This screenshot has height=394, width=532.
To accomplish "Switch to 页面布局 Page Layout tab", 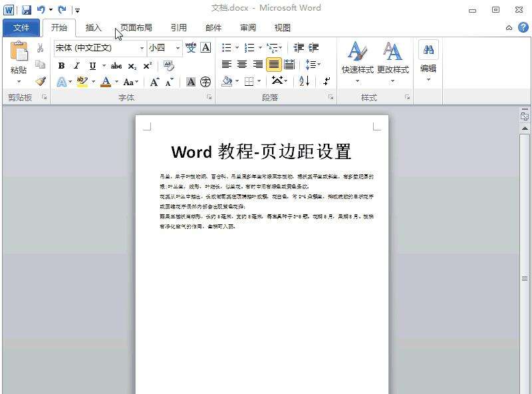I will [136, 27].
